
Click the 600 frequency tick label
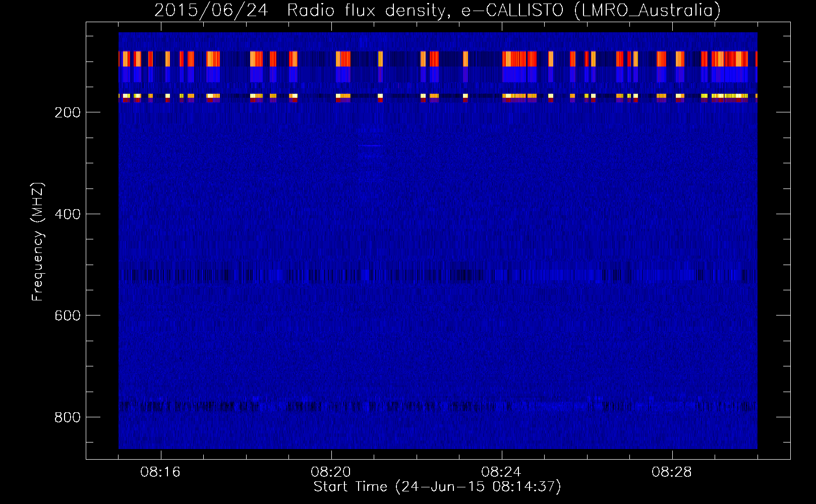[x=68, y=316]
